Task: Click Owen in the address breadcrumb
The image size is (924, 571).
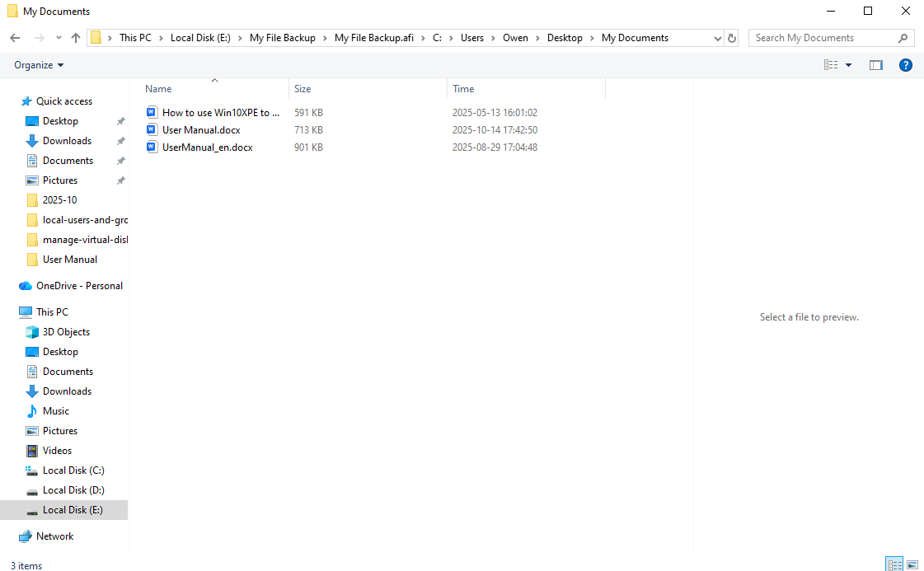Action: 515,38
